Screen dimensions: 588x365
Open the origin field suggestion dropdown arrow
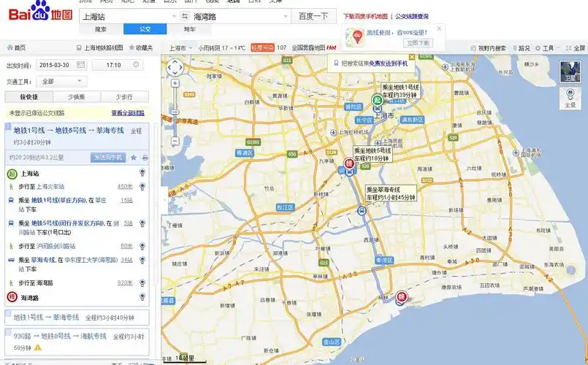pos(174,17)
